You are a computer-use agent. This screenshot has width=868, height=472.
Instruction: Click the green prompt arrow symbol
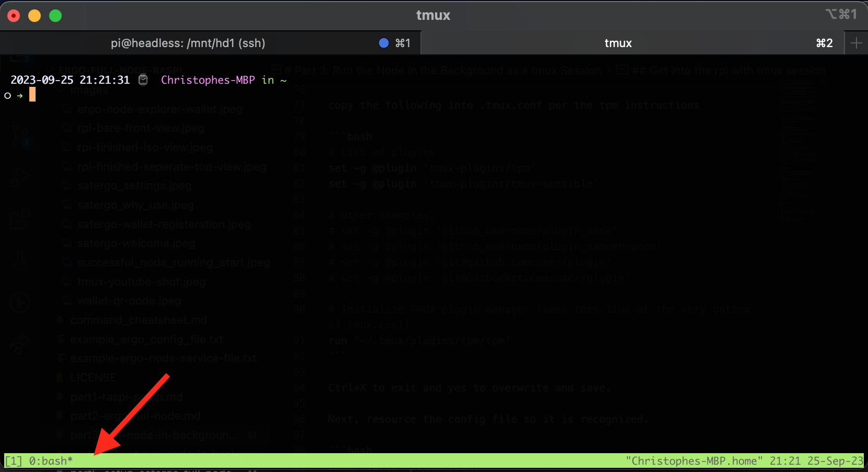pyautogui.click(x=20, y=96)
